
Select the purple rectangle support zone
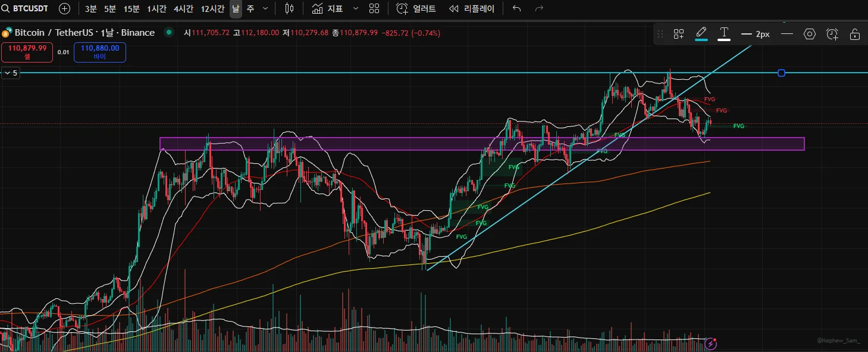(x=482, y=144)
